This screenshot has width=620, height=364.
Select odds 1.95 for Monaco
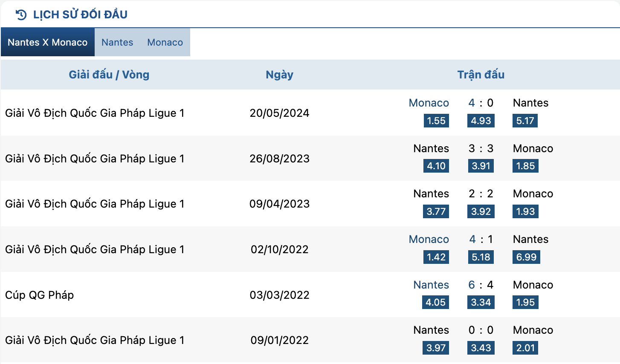[525, 302]
